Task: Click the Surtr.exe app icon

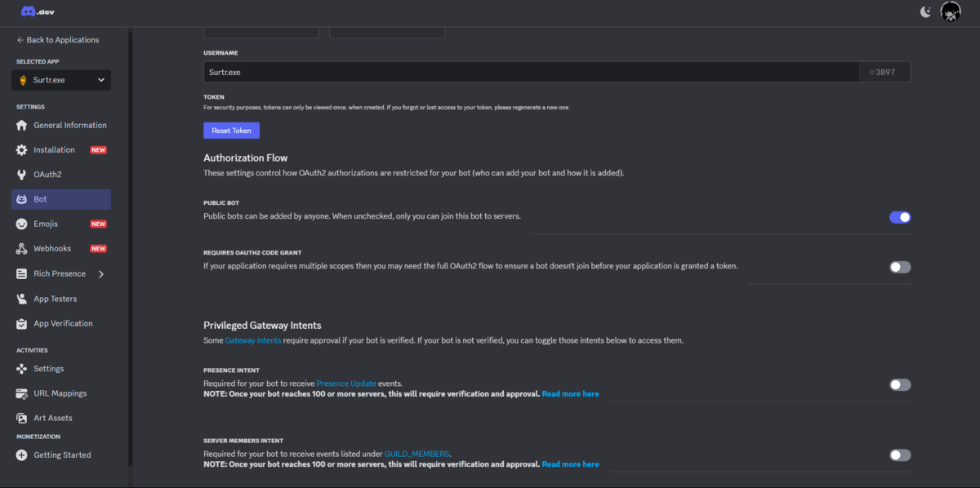Action: pos(23,80)
